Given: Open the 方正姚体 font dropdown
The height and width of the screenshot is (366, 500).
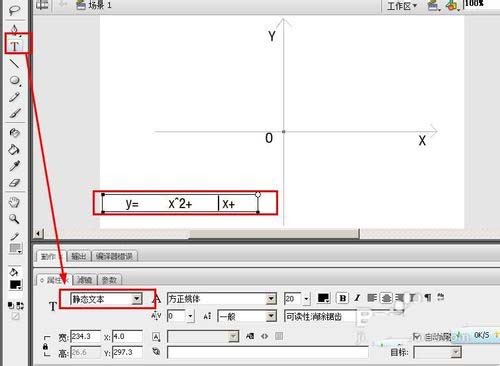Looking at the screenshot, I should coord(222,299).
